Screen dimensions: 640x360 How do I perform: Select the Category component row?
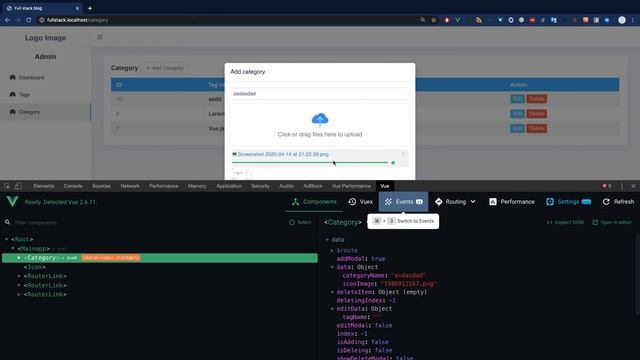click(x=160, y=258)
